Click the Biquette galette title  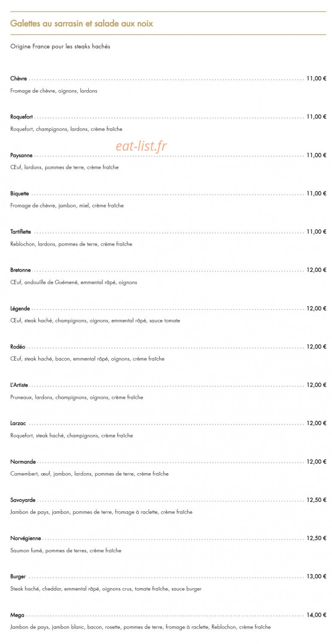(x=20, y=194)
